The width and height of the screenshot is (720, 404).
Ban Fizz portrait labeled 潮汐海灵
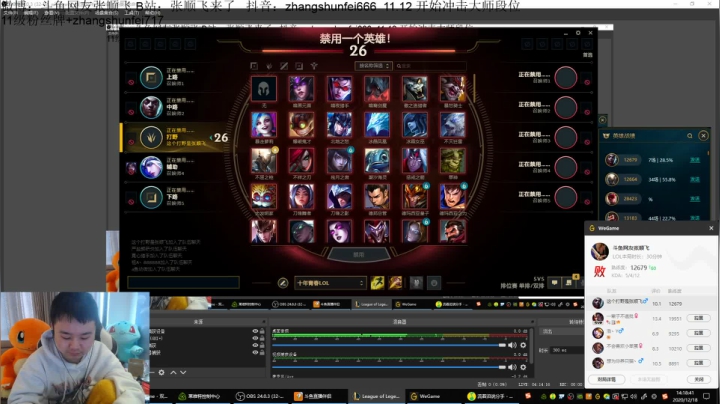tap(377, 160)
